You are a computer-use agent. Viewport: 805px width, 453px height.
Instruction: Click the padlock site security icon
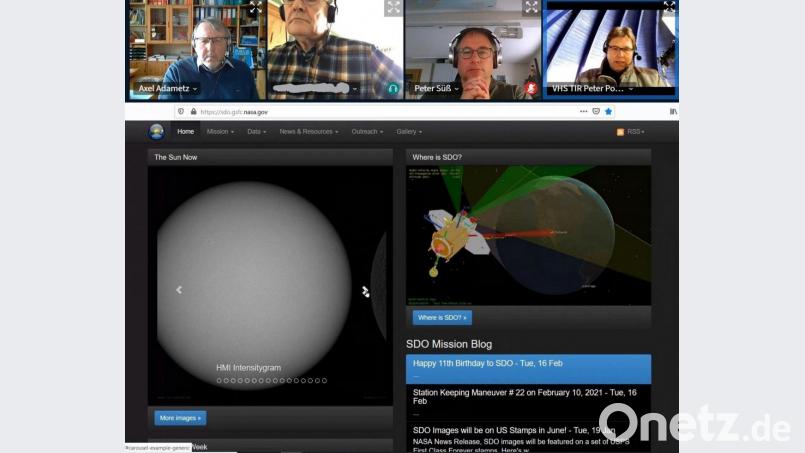[x=193, y=111]
